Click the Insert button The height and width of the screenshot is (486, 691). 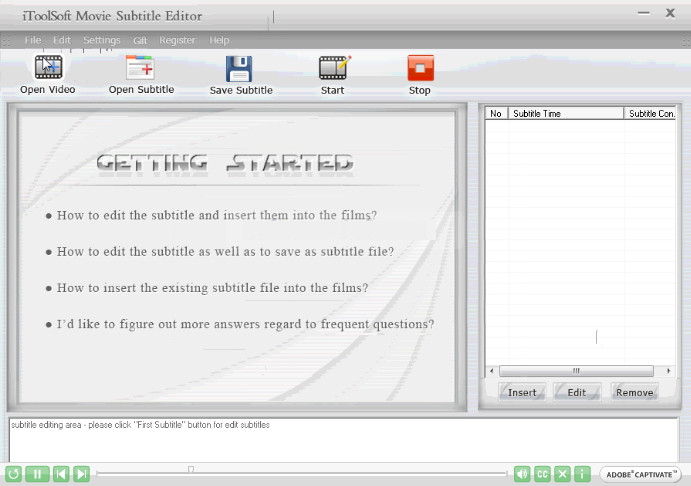522,392
